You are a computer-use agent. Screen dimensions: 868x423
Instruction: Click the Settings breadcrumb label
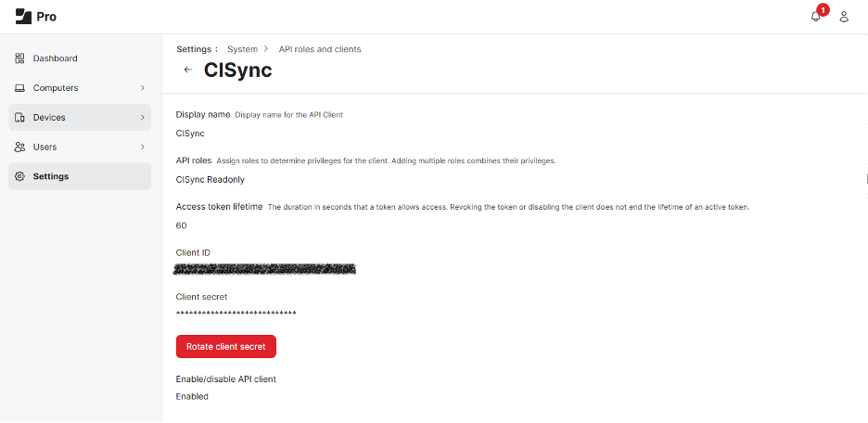point(198,49)
